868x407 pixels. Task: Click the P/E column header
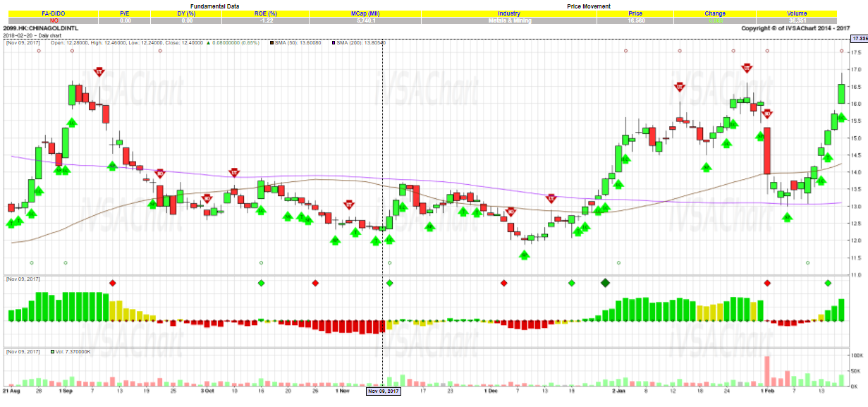click(126, 14)
